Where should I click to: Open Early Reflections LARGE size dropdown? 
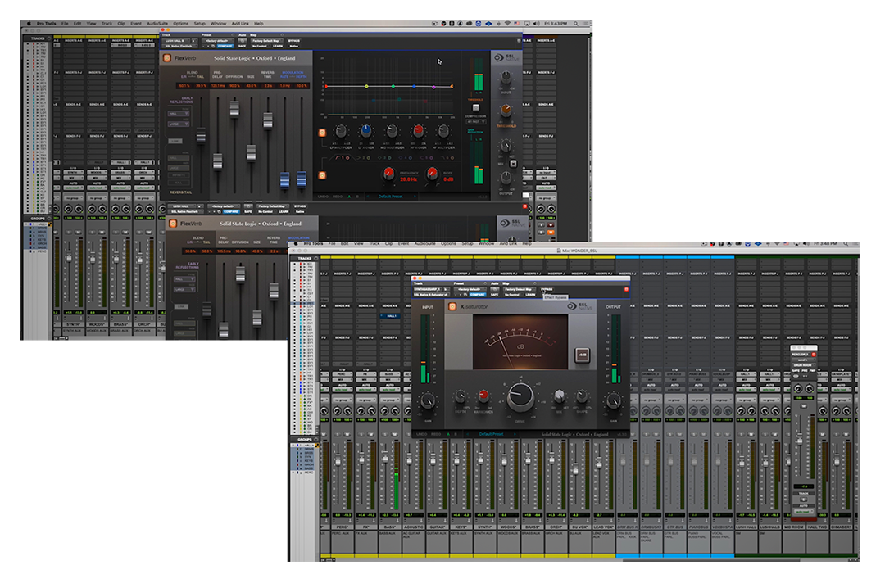[x=179, y=124]
